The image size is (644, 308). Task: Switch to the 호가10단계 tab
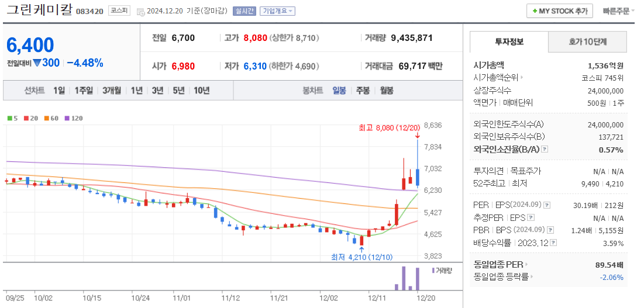(x=588, y=42)
